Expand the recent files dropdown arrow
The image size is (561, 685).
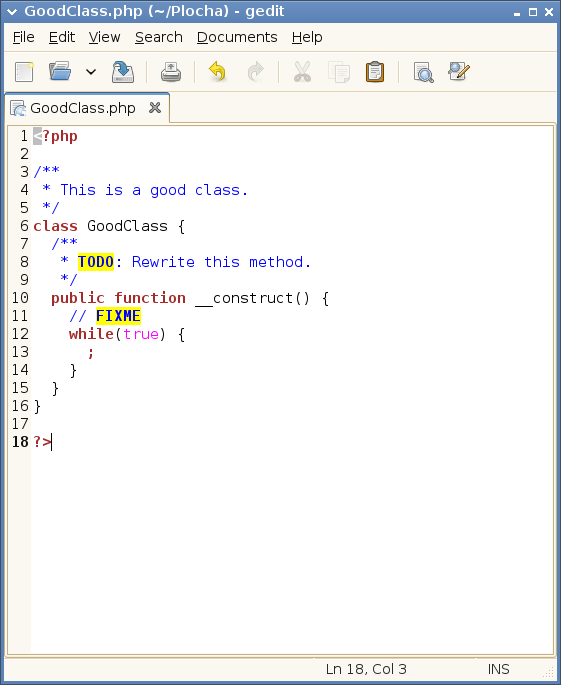(x=91, y=72)
